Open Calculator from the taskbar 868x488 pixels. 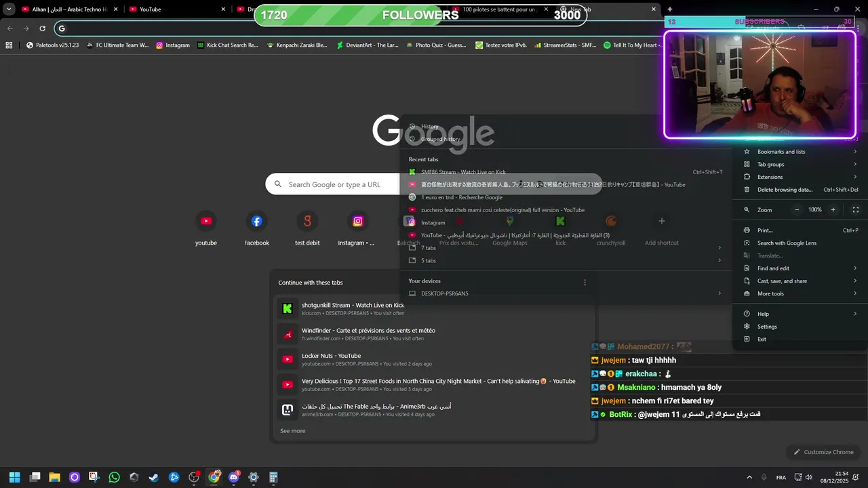[x=273, y=477]
